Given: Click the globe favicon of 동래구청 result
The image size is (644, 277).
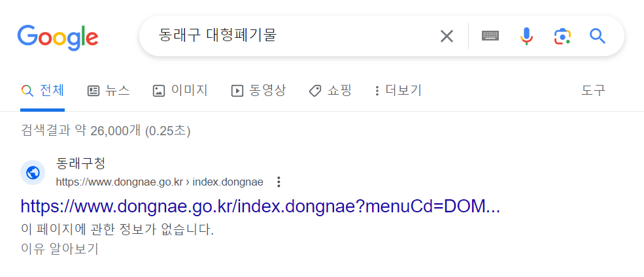Looking at the screenshot, I should point(33,172).
